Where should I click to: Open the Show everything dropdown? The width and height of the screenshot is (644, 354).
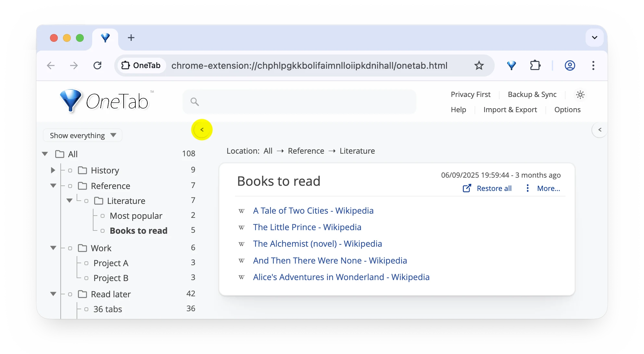(x=82, y=136)
